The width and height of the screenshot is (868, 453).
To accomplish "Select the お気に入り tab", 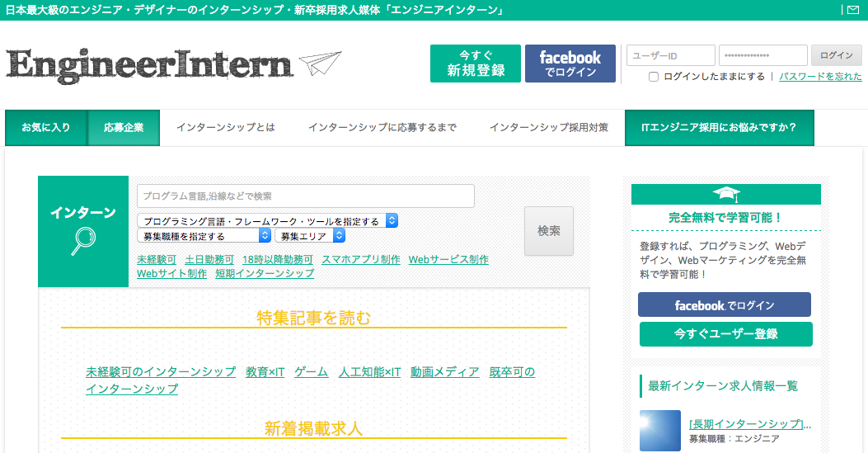I will pyautogui.click(x=46, y=127).
